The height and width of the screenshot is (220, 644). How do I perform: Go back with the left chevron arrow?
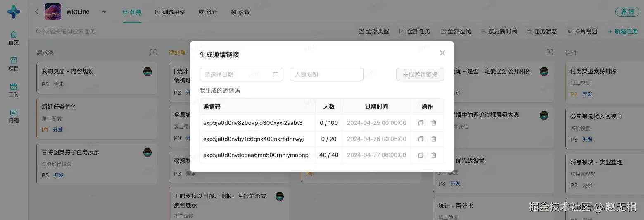coord(36,12)
